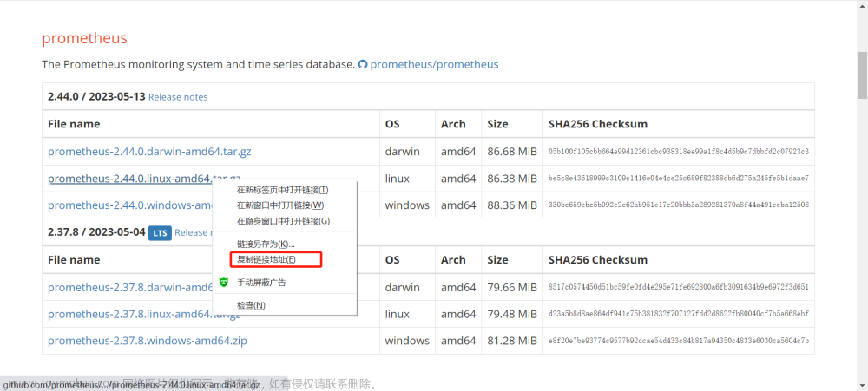Download prometheus-2.44.0.darwin-amd64.tar.gz
Screen dimensions: 868x391
pyautogui.click(x=149, y=152)
